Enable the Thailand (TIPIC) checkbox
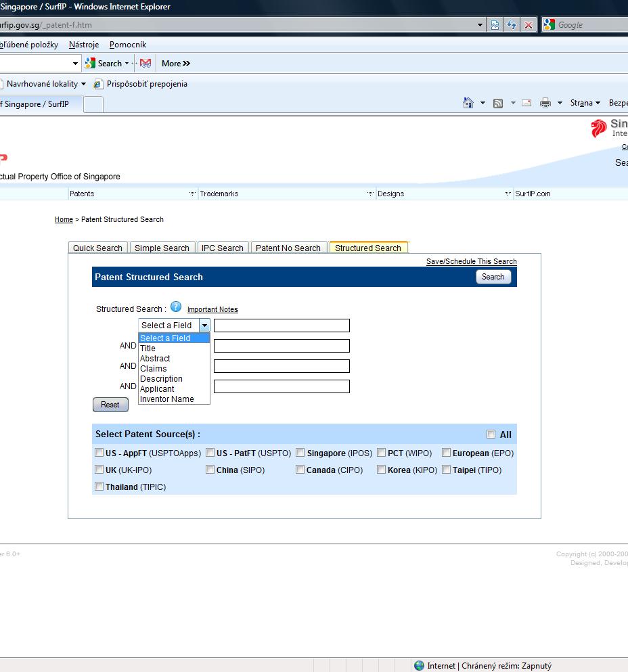Screen dimensions: 628x672 coord(99,487)
